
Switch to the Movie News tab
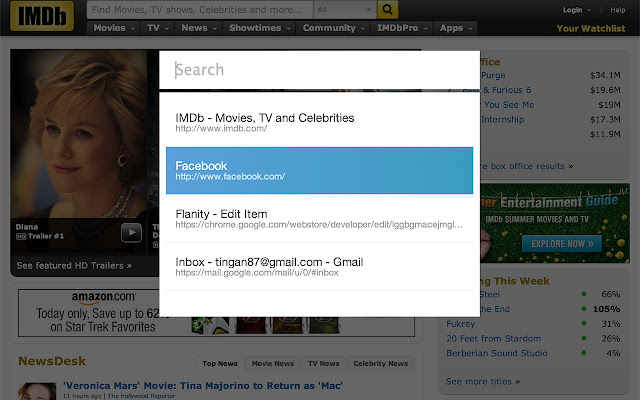272,364
